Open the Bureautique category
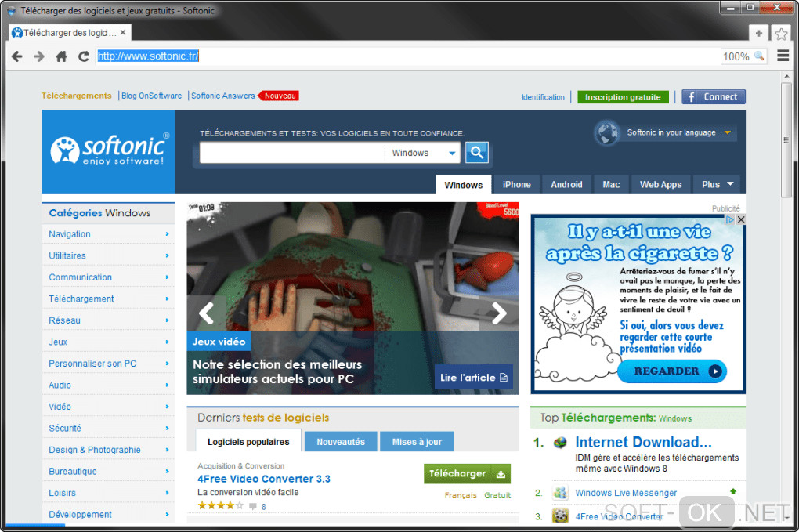Image resolution: width=799 pixels, height=532 pixels. point(73,472)
